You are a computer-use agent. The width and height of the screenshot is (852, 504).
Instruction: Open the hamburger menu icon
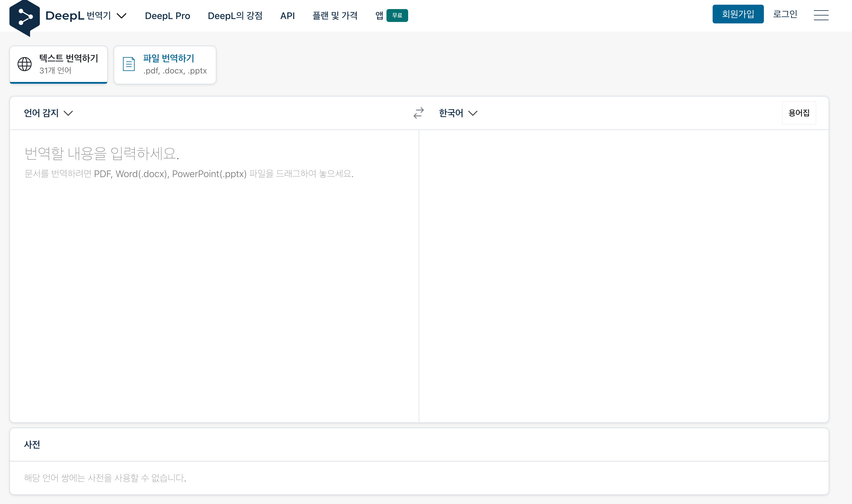coord(821,15)
